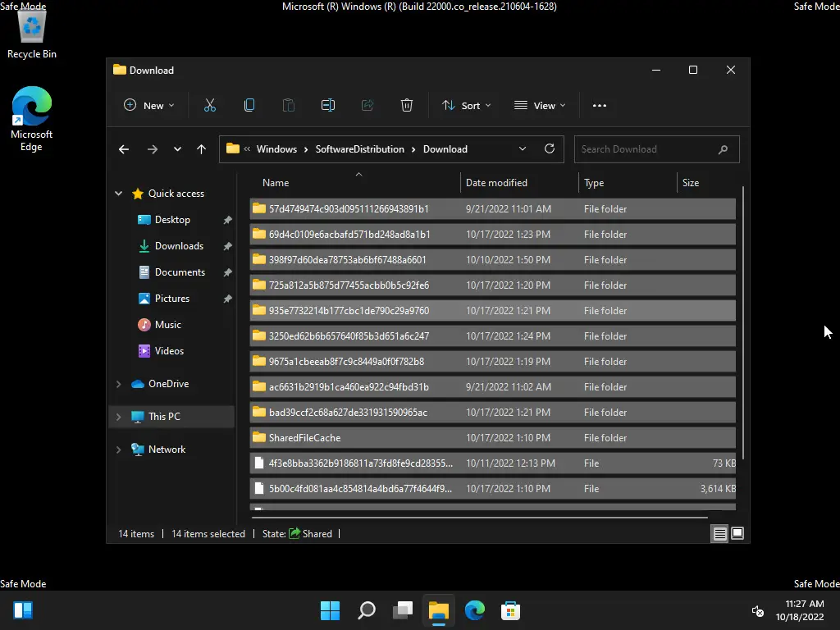Sort by Type column header
The height and width of the screenshot is (630, 840).
point(628,183)
